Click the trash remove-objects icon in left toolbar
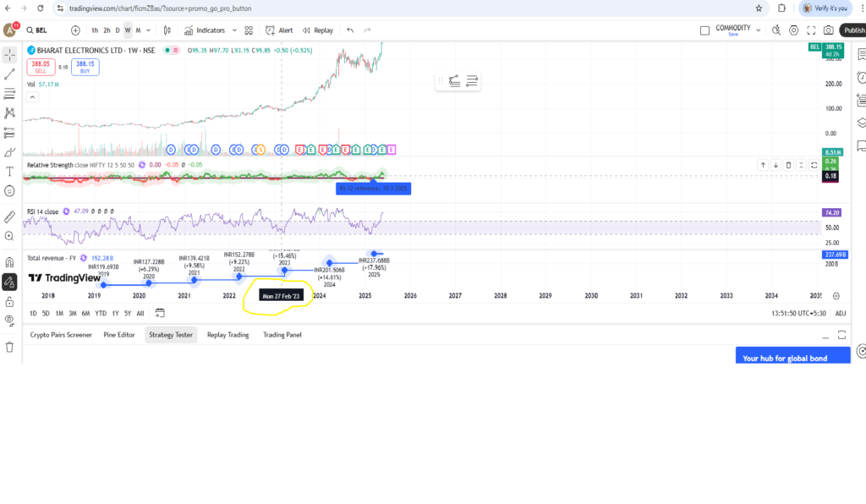Image resolution: width=866 pixels, height=504 pixels. pos(9,348)
